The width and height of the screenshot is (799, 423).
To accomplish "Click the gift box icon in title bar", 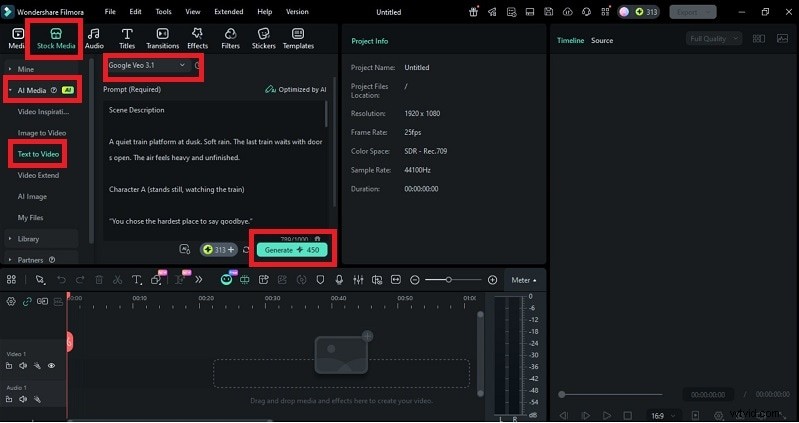I will pos(473,12).
